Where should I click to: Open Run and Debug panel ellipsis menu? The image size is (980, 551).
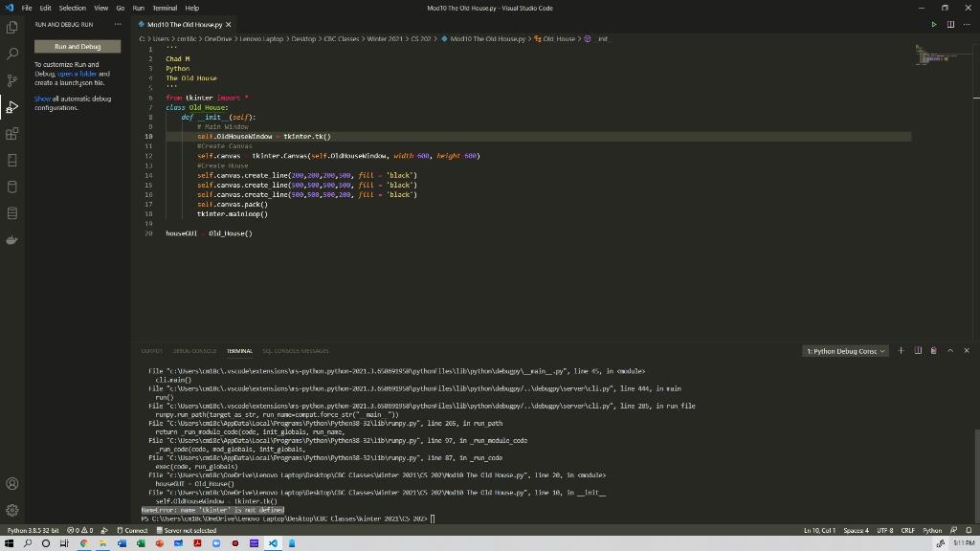pyautogui.click(x=118, y=24)
